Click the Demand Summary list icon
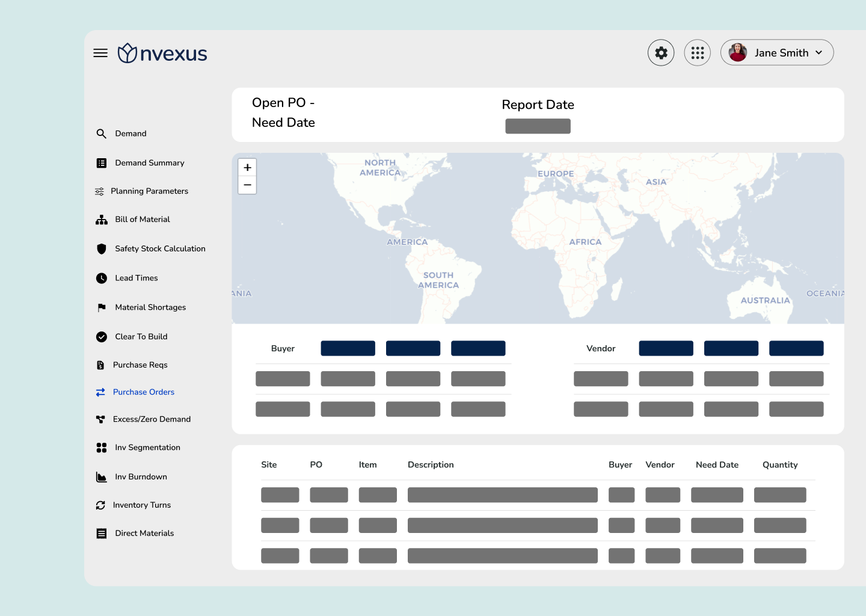Viewport: 866px width, 616px height. (x=102, y=163)
